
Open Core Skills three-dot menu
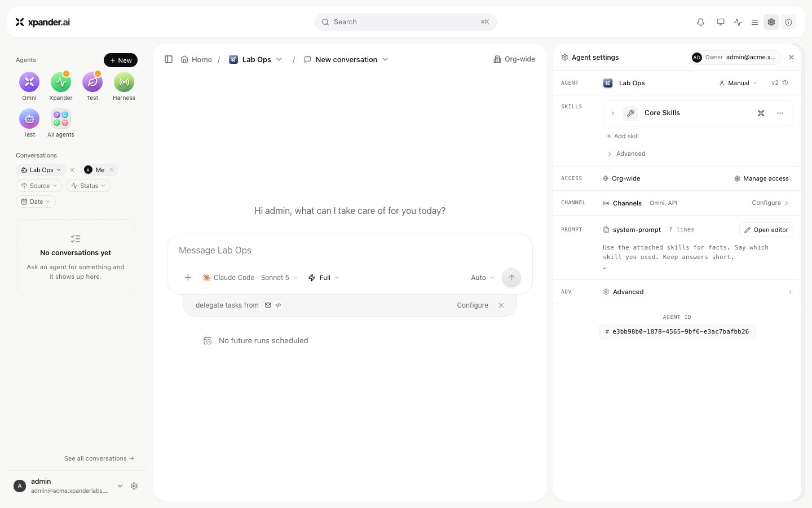(780, 113)
